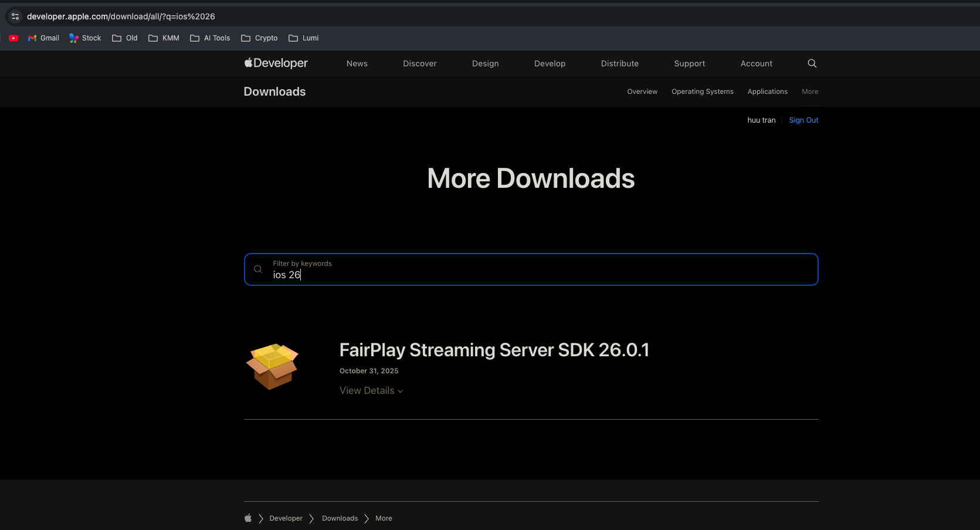This screenshot has height=530, width=980.
Task: Open the Gmail bookmark
Action: 44,38
